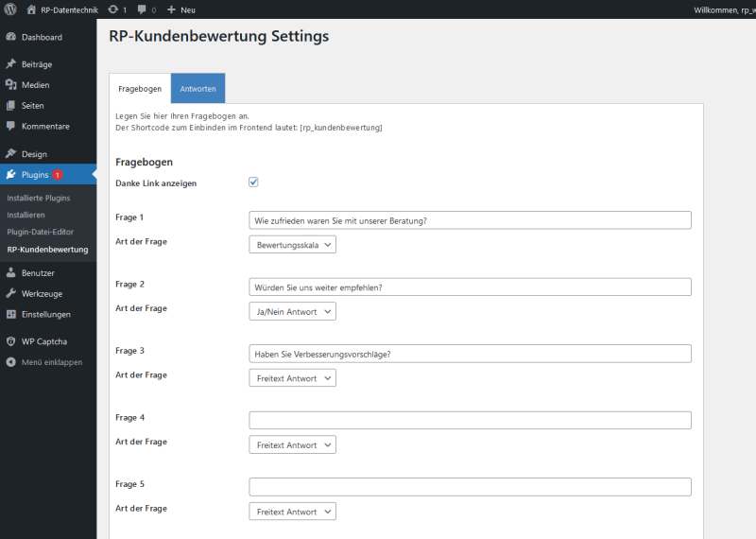756x539 pixels.
Task: Open WP Captcha shield icon
Action: [x=11, y=341]
